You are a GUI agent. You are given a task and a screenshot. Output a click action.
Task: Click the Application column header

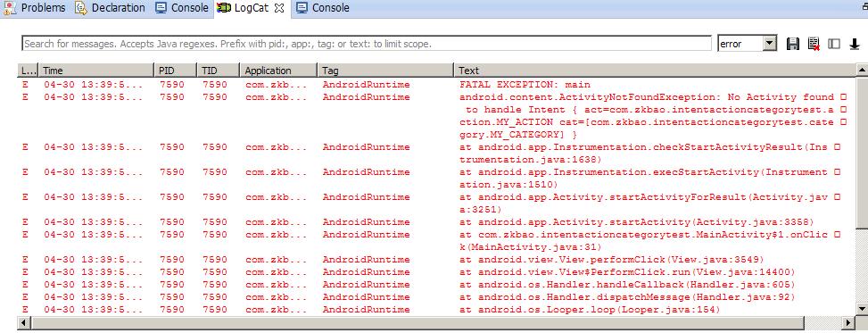278,71
